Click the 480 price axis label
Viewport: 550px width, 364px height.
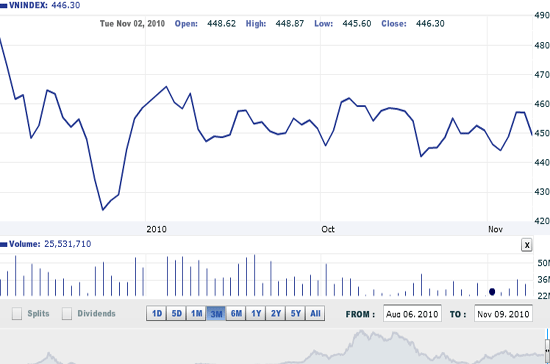(x=542, y=45)
